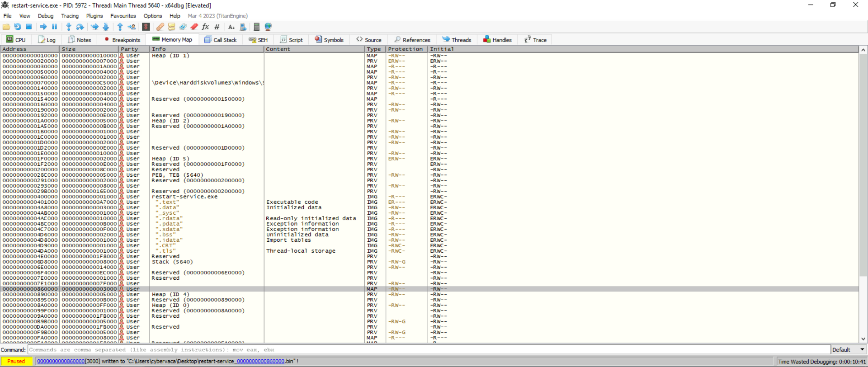Image resolution: width=868 pixels, height=367 pixels.
Task: Open the Plugins menu
Action: click(94, 16)
